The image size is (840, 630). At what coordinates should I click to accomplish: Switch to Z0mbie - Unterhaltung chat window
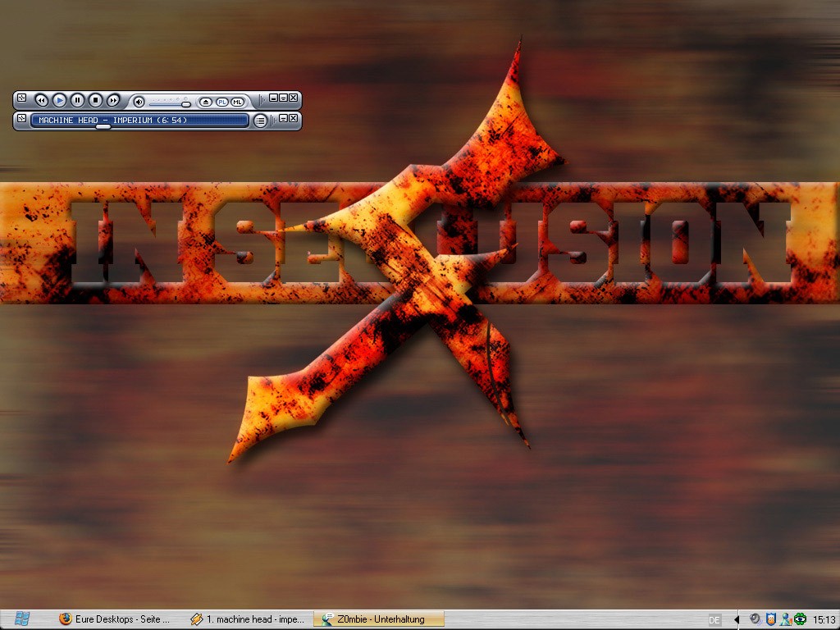(379, 619)
